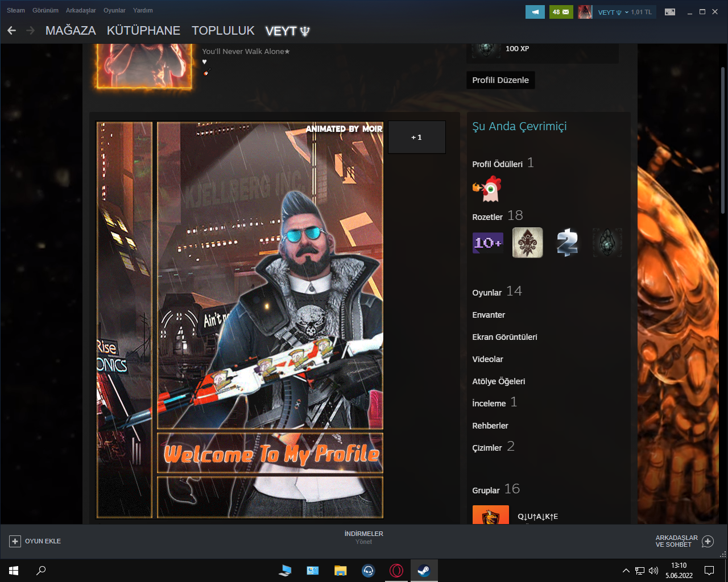The image size is (728, 582).
Task: Open the inbox showing 48 notifications
Action: pyautogui.click(x=561, y=12)
